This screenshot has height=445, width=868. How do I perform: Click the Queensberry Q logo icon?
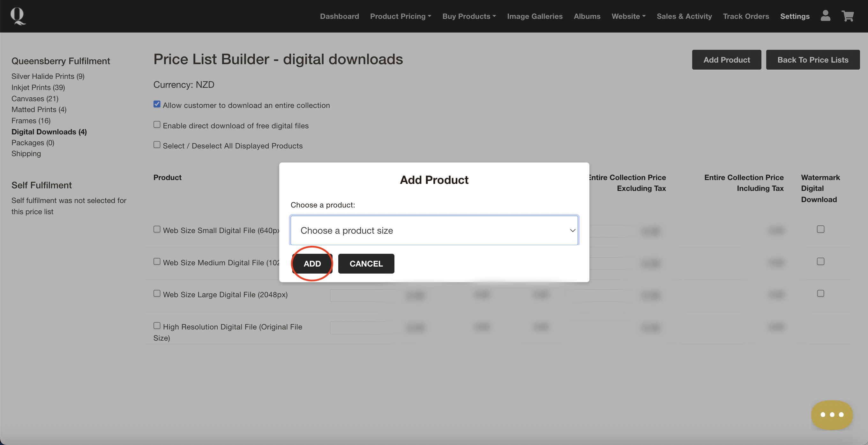click(18, 16)
